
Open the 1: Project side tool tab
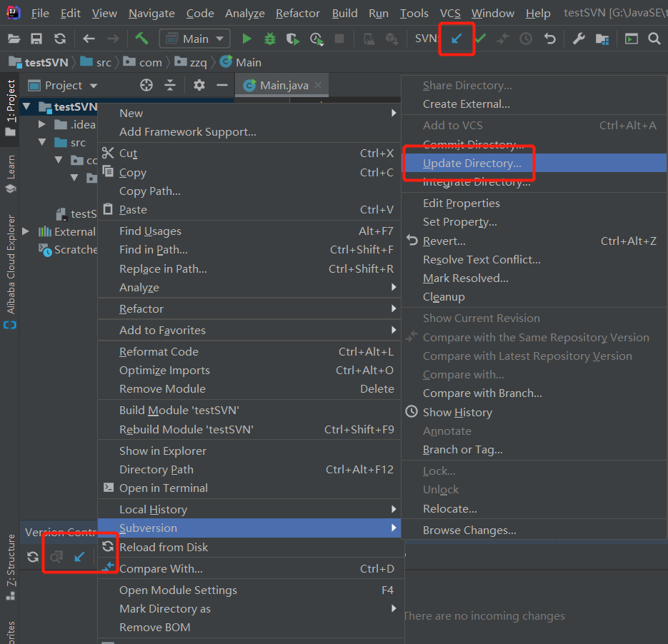point(10,108)
